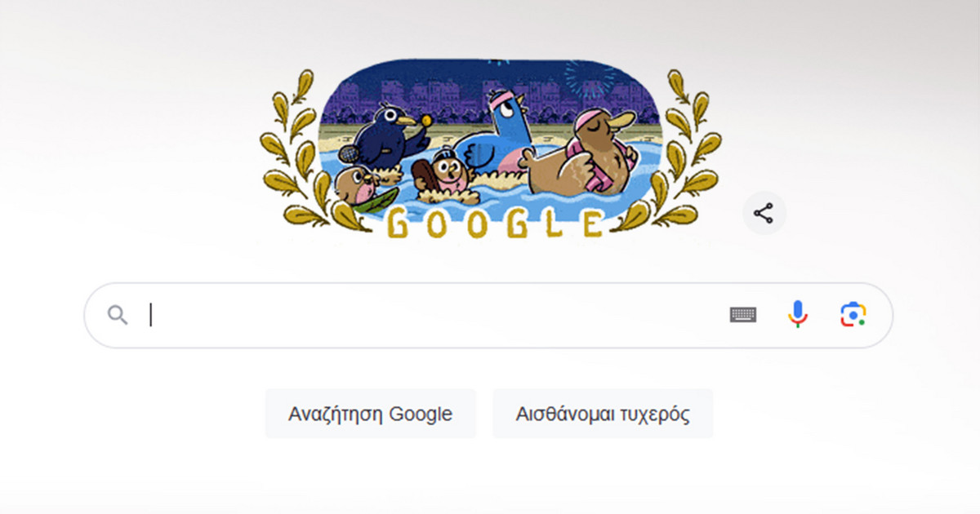Click the first golden G letter in doodle

tap(398, 224)
